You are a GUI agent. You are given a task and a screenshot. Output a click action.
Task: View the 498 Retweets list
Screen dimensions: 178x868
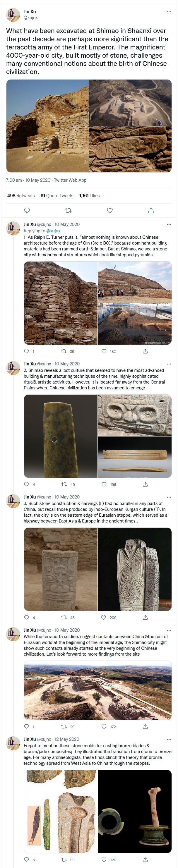click(x=21, y=195)
